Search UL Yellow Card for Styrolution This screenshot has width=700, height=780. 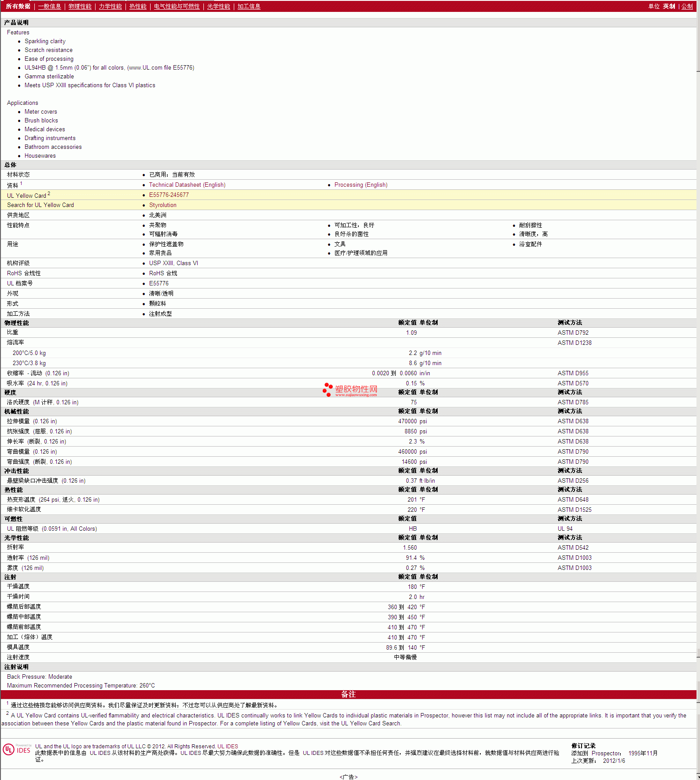click(x=162, y=205)
